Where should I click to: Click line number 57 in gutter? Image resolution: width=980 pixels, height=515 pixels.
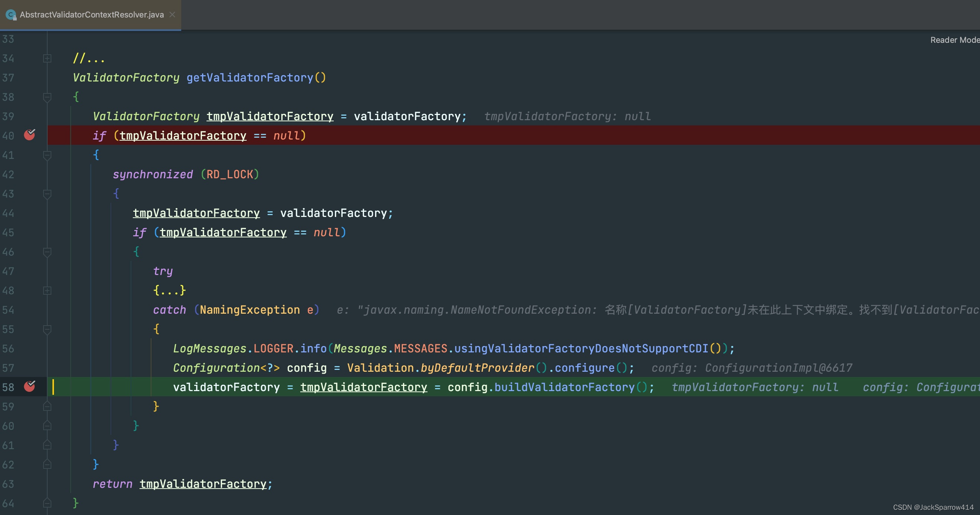click(8, 368)
